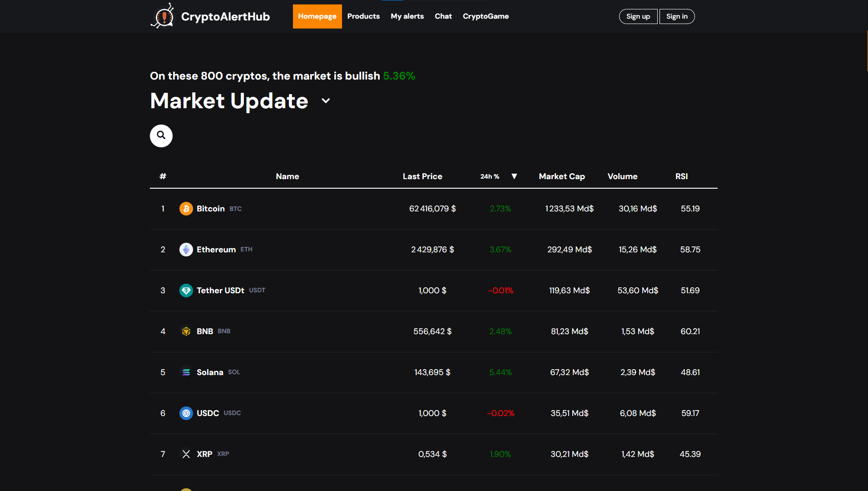Click Ethereum's market cap 292,49 Md$
Image resolution: width=868 pixels, height=491 pixels.
point(570,250)
